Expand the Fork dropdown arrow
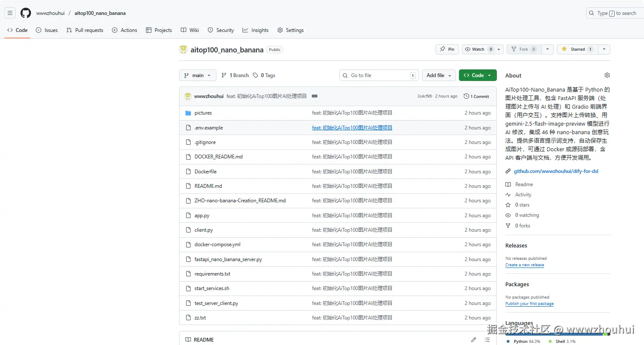 pyautogui.click(x=547, y=49)
